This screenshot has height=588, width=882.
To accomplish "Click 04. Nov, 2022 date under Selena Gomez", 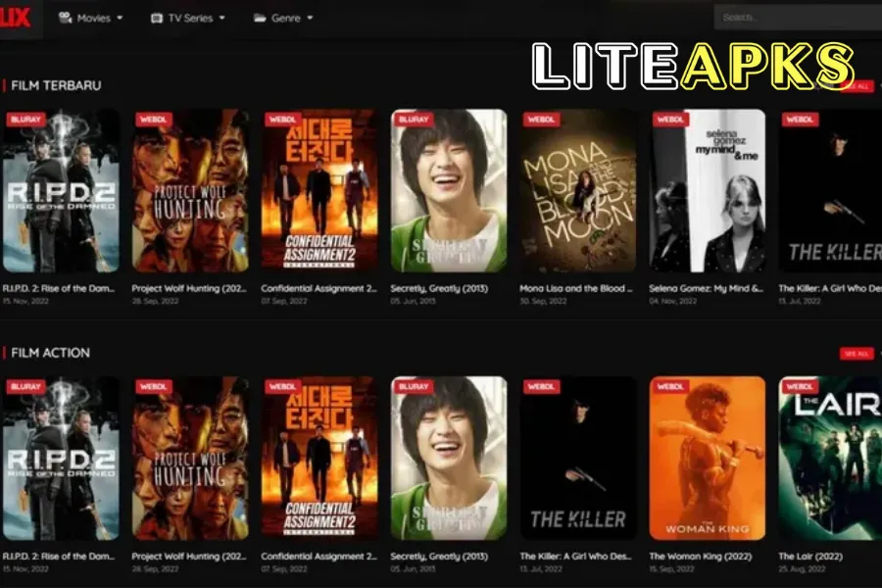I will coord(672,302).
